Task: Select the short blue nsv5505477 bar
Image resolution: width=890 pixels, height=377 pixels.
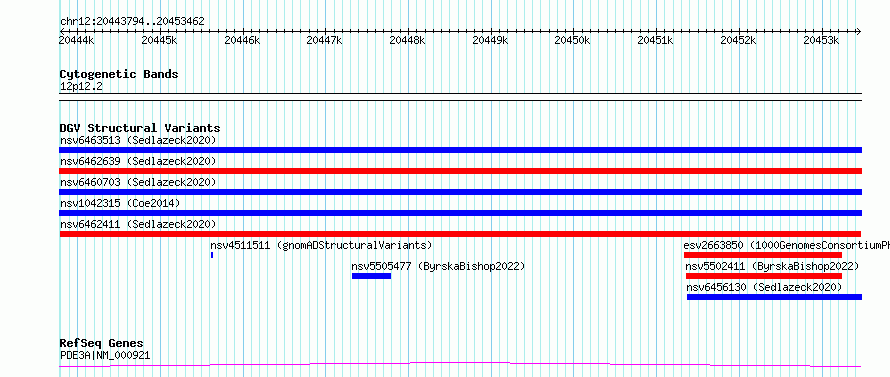Action: (x=371, y=276)
